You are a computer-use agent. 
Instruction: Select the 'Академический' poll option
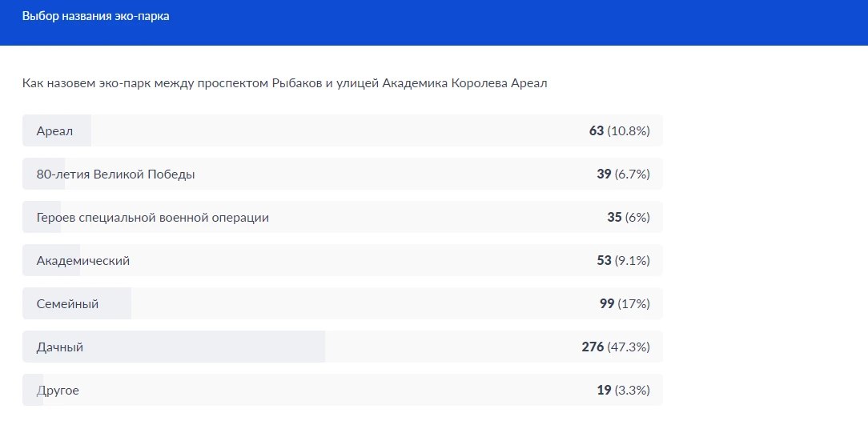coord(82,260)
